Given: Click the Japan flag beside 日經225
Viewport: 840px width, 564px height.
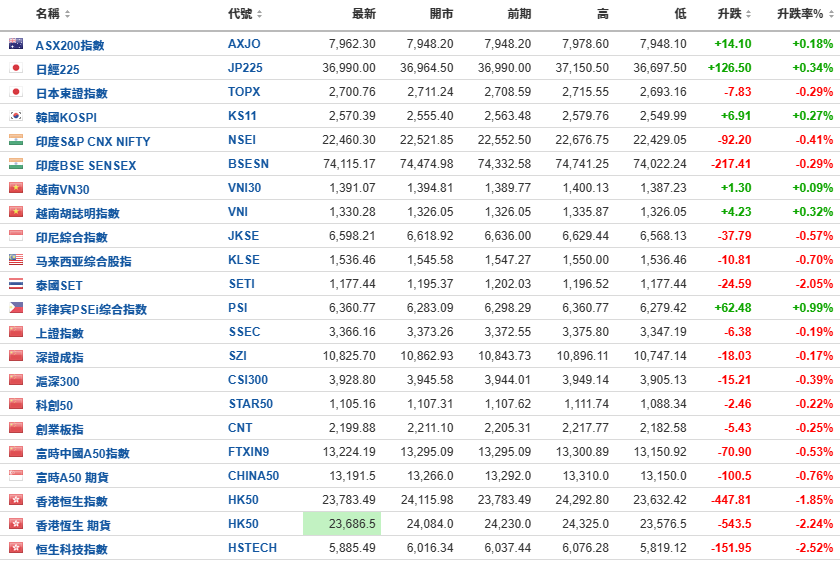Looking at the screenshot, I should coord(16,68).
